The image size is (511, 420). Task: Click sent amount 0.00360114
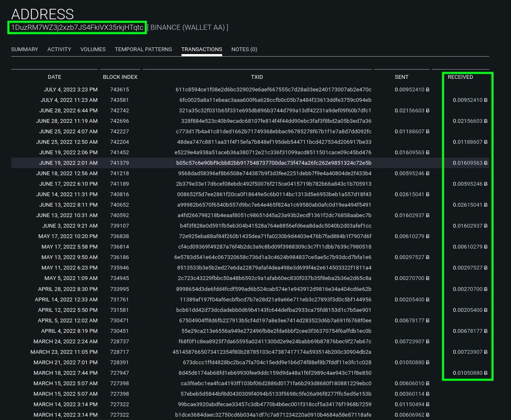click(x=412, y=394)
